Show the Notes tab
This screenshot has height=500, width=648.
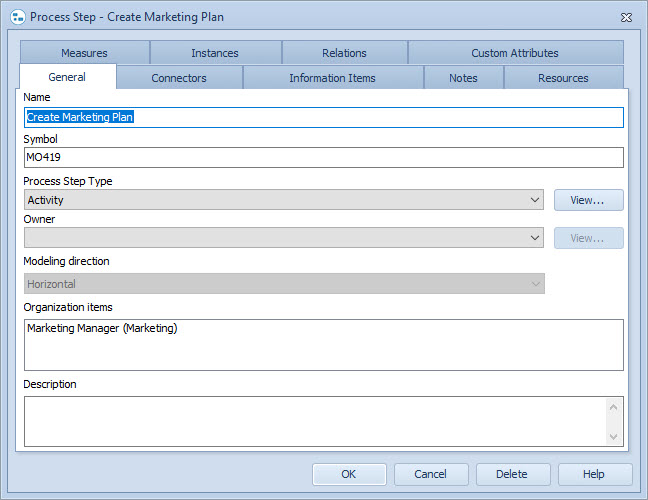463,78
